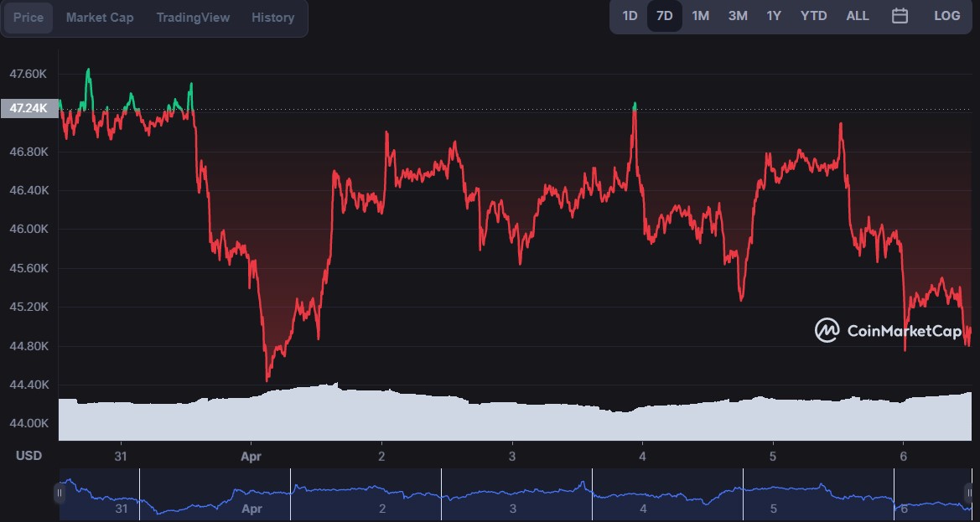The image size is (980, 522).
Task: Click the 45.60K axis label
Action: pos(29,268)
